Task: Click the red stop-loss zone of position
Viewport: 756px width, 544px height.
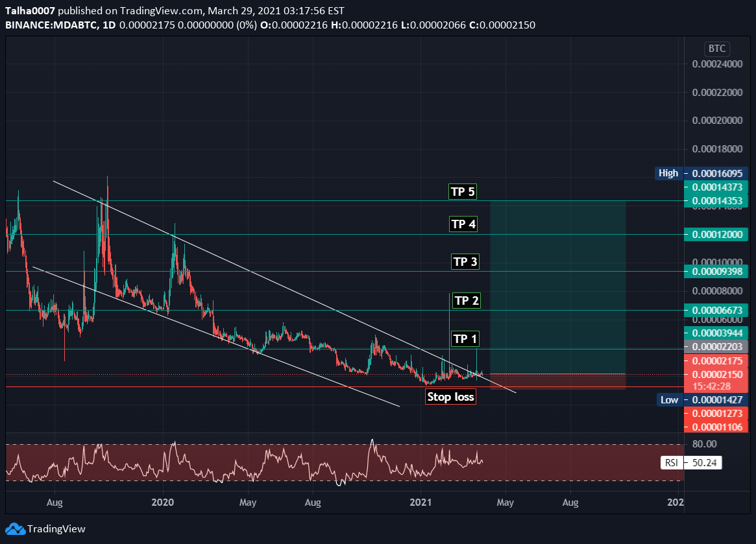Action: [x=558, y=382]
